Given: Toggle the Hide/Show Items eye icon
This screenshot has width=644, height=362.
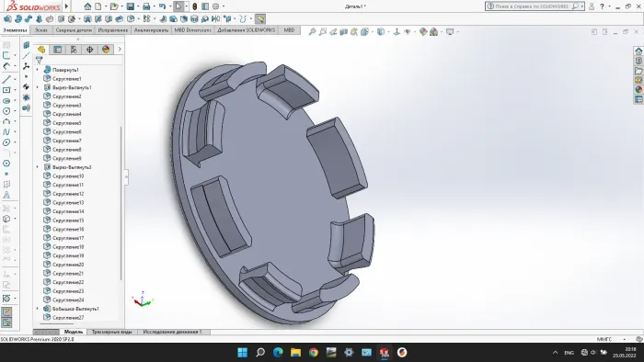Looking at the screenshot, I should tap(407, 31).
